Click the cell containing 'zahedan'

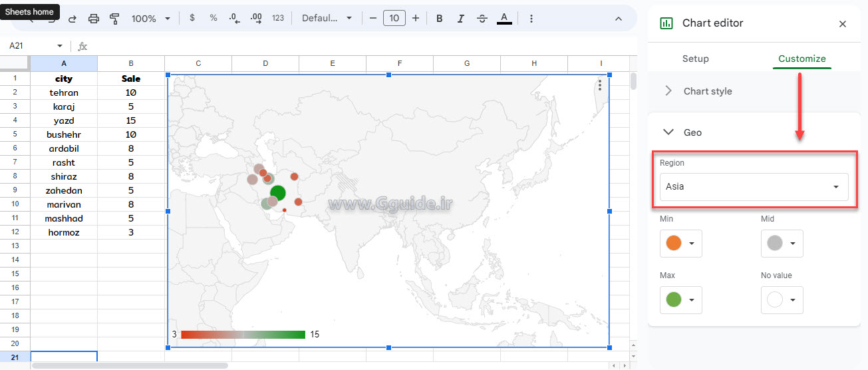tap(64, 190)
